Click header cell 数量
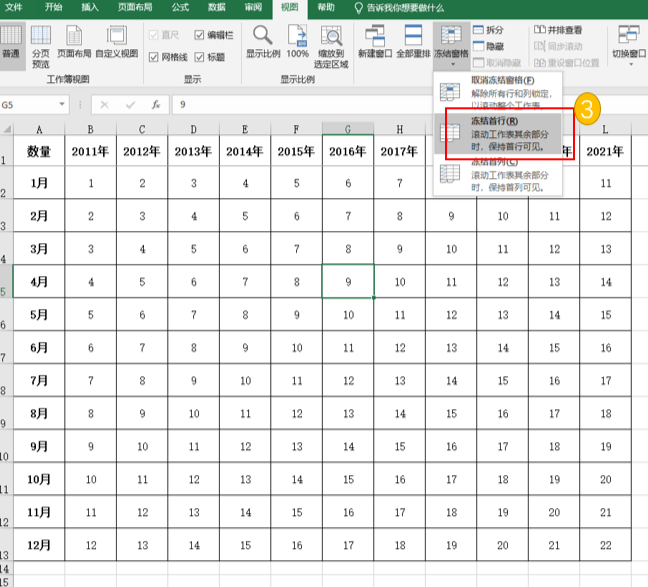Image resolution: width=648 pixels, height=587 pixels. (39, 151)
